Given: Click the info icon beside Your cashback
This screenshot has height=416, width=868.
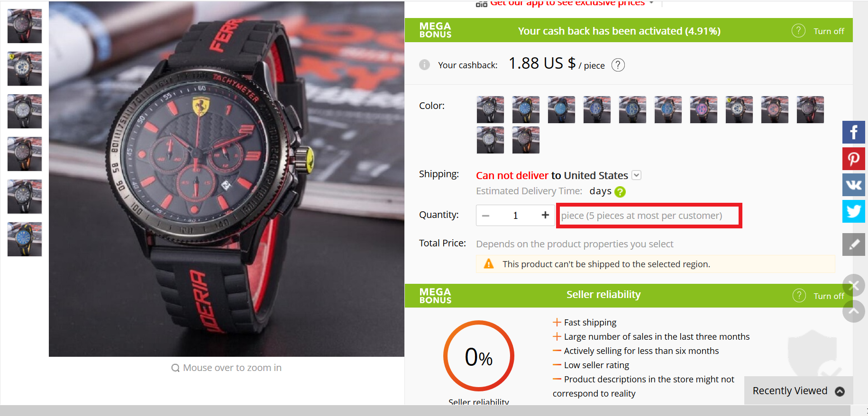Looking at the screenshot, I should (x=424, y=65).
